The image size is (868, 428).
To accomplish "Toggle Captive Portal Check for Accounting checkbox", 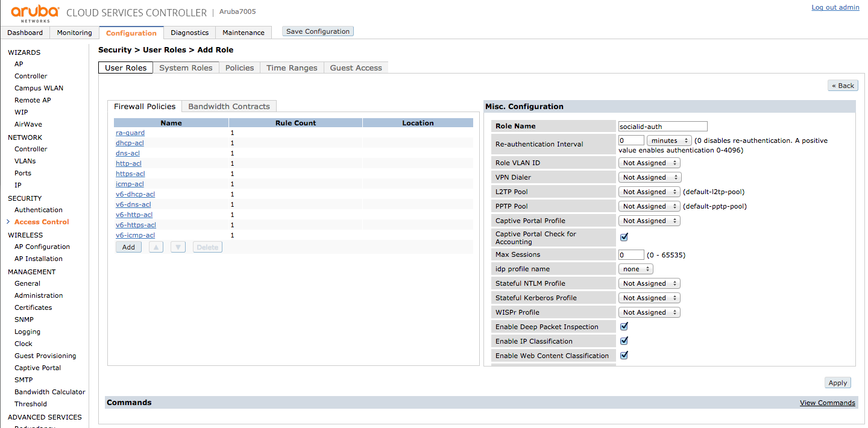I will point(624,237).
